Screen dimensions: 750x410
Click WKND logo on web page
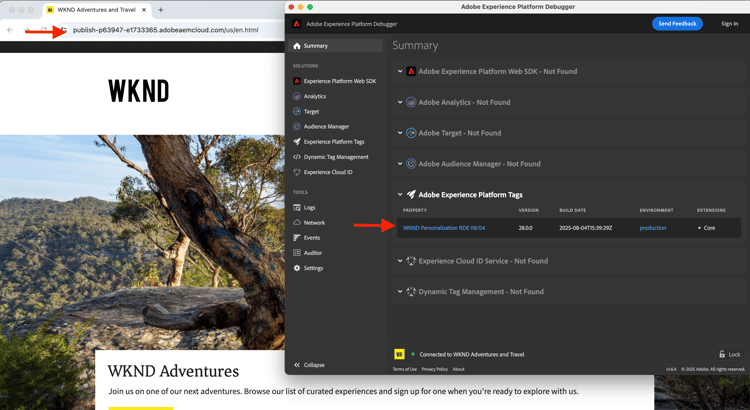(139, 91)
